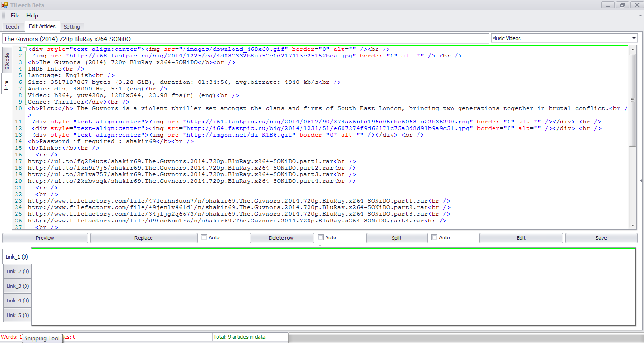Click the TiLeech app icon in title bar
This screenshot has height=343, width=644.
[5, 5]
